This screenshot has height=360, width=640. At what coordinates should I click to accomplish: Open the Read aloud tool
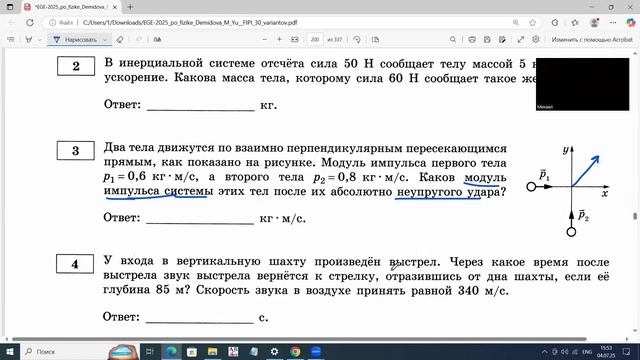pyautogui.click(x=157, y=40)
